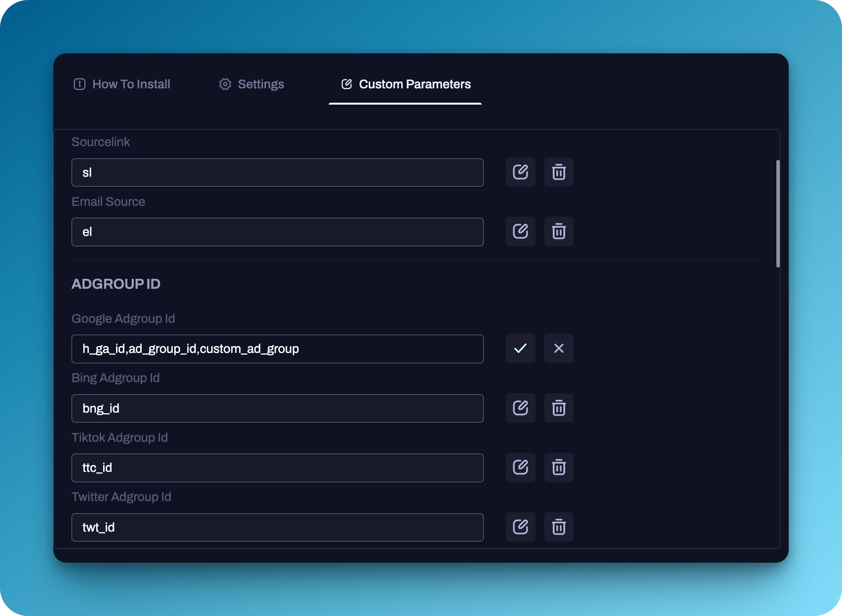Edit the Tiktok Adgroup Id parameter
Screen dimensions: 842x616
click(x=520, y=467)
